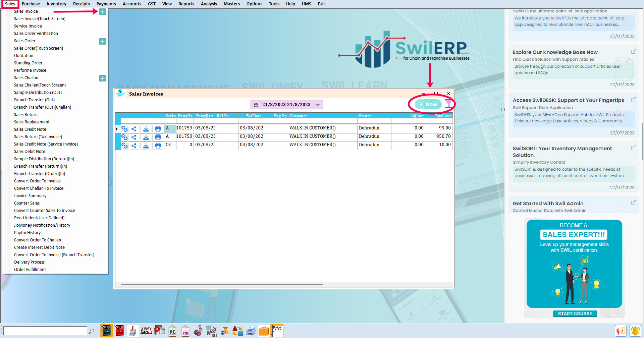Open external link for Get Started with Swil Admin
Viewport: 644px width, 338px height.
[633, 203]
